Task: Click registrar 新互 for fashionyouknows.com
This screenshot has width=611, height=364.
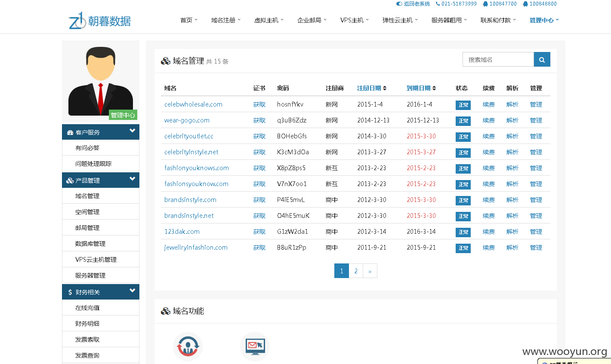Action: [x=332, y=168]
